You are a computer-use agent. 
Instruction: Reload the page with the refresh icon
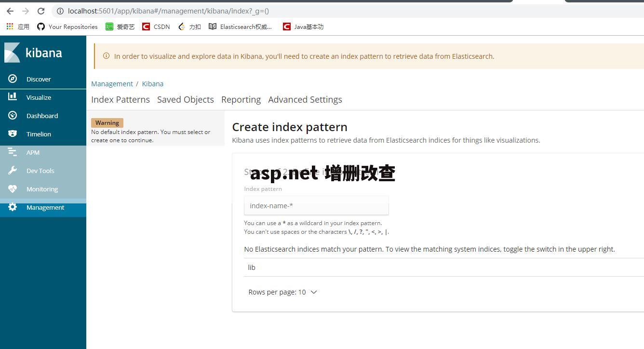41,11
